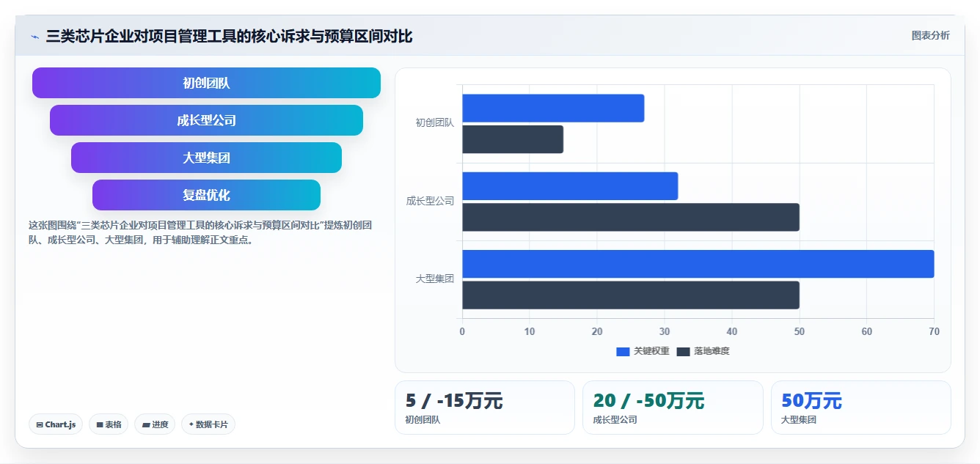Select the 成长型公司 funnel stage
Image resolution: width=980 pixels, height=464 pixels.
(x=206, y=120)
